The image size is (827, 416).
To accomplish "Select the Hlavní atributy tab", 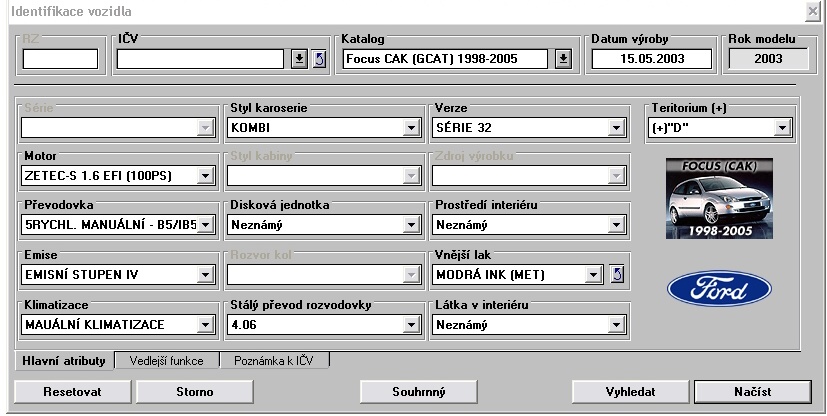I will (62, 360).
